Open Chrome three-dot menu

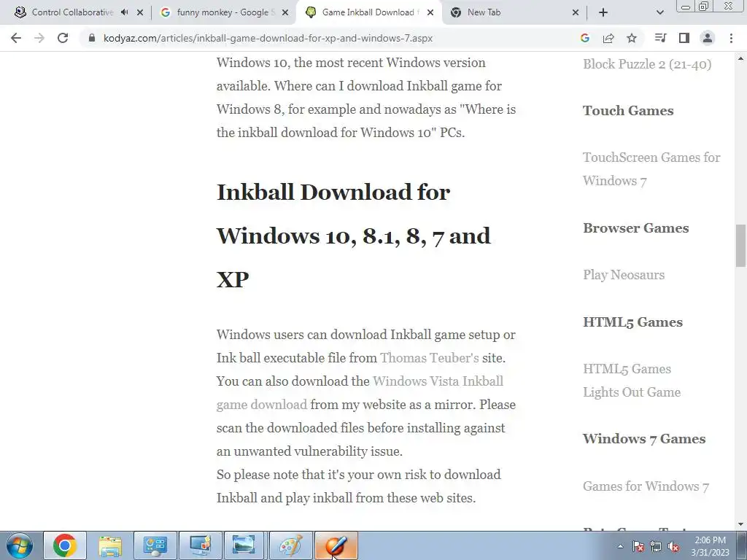[x=731, y=38]
